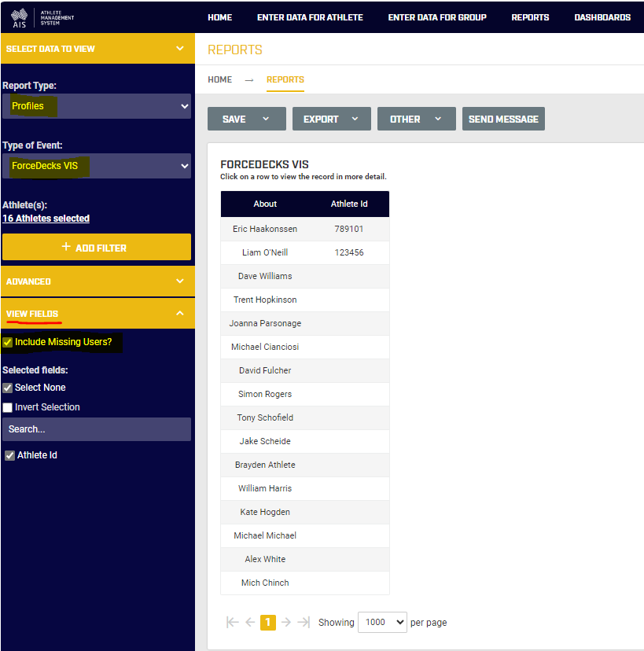The image size is (644, 651).
Task: Open the Joanna Parsonage row
Action: [x=305, y=323]
